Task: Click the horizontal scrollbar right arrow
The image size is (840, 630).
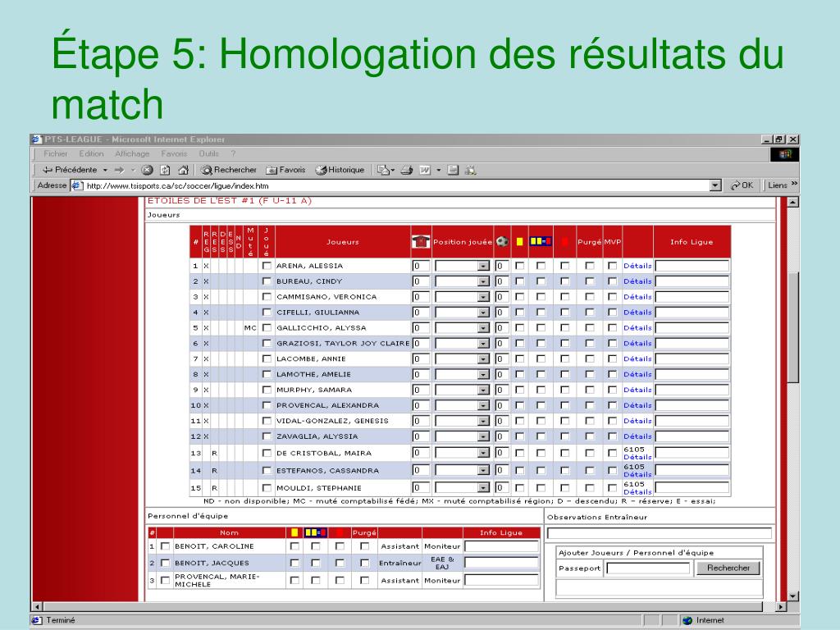Action: point(781,607)
